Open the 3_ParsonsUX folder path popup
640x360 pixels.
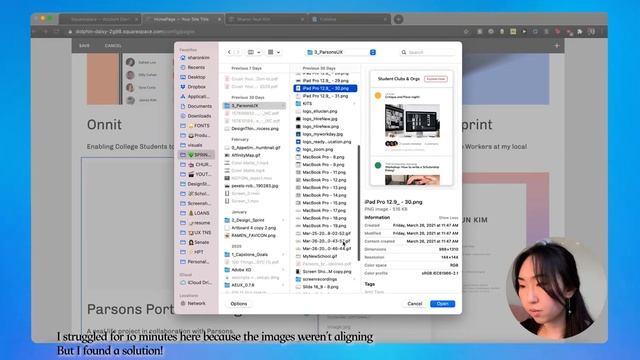tap(341, 52)
